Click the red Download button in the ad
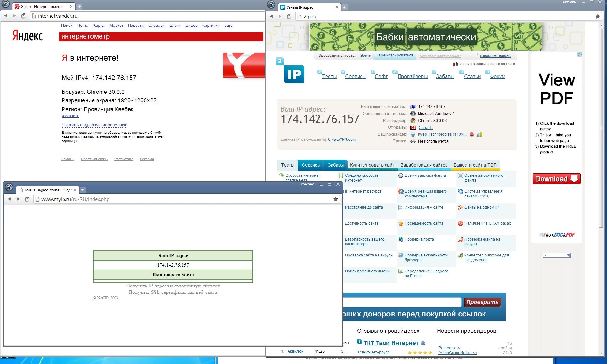The height and width of the screenshot is (364, 607). [x=556, y=179]
